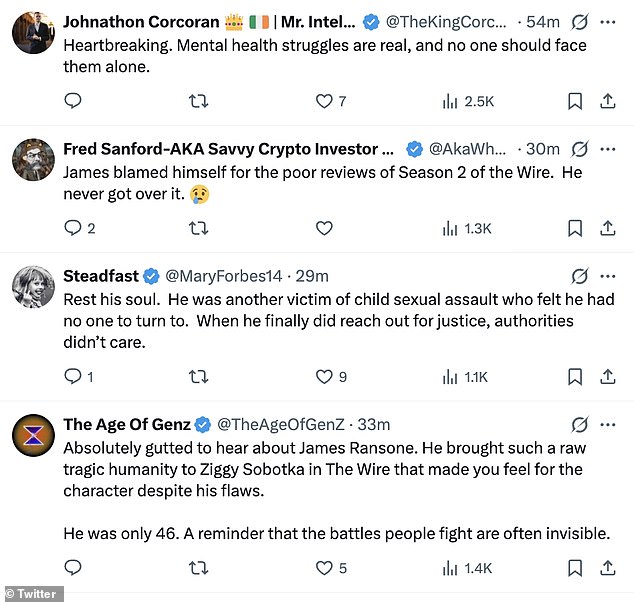The height and width of the screenshot is (602, 634).
Task: Open The Age Of Genz profile name
Action: click(128, 424)
